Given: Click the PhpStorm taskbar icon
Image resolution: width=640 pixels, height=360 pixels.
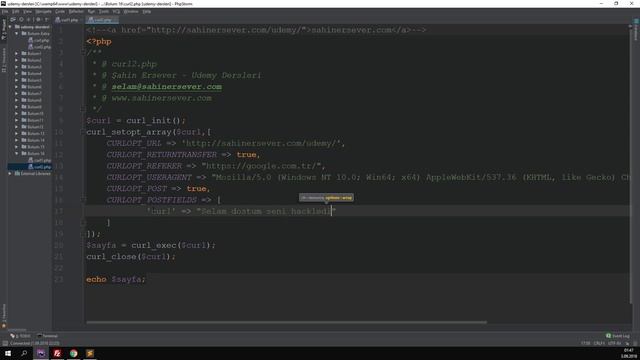Looking at the screenshot, I should point(41,353).
